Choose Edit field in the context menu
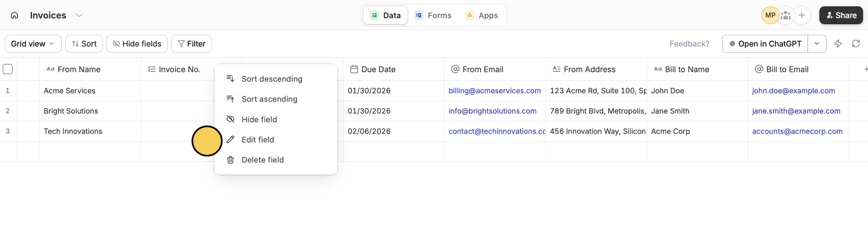The image size is (868, 247). tap(276, 139)
